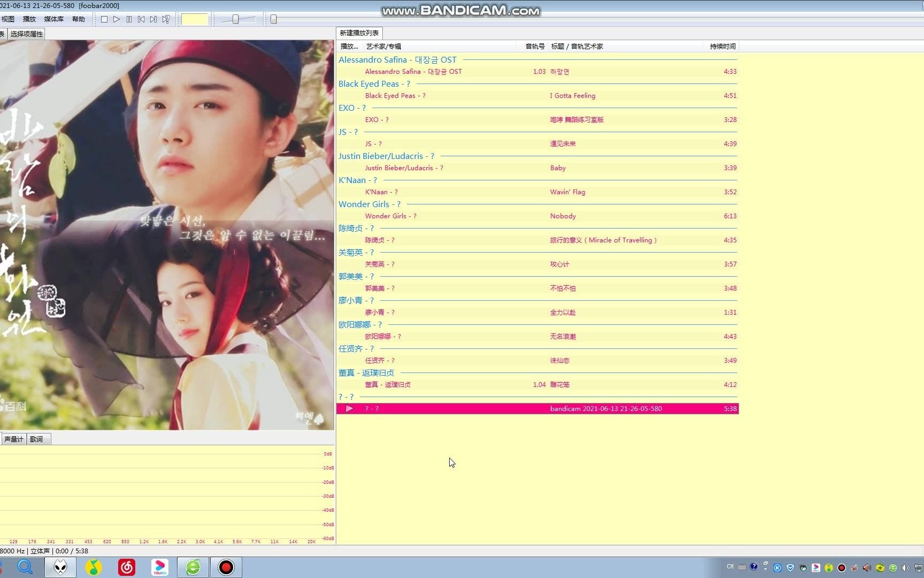Stop playback with the square Stop button
Image resolution: width=924 pixels, height=578 pixels.
pyautogui.click(x=104, y=19)
